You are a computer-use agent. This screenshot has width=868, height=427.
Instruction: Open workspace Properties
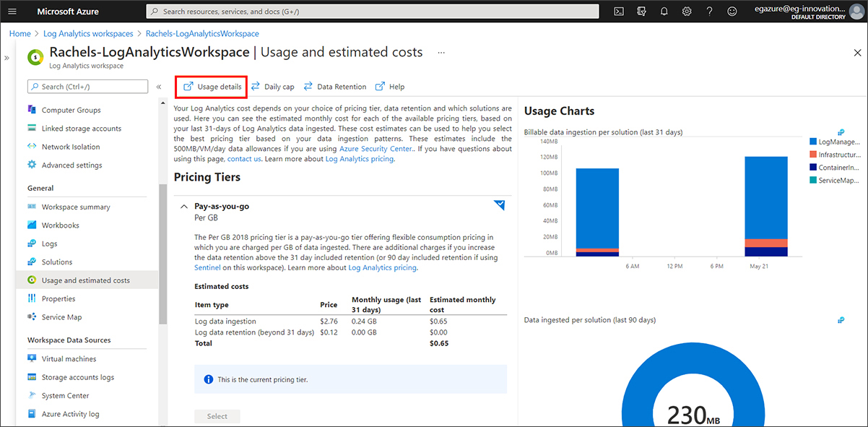pos(58,298)
